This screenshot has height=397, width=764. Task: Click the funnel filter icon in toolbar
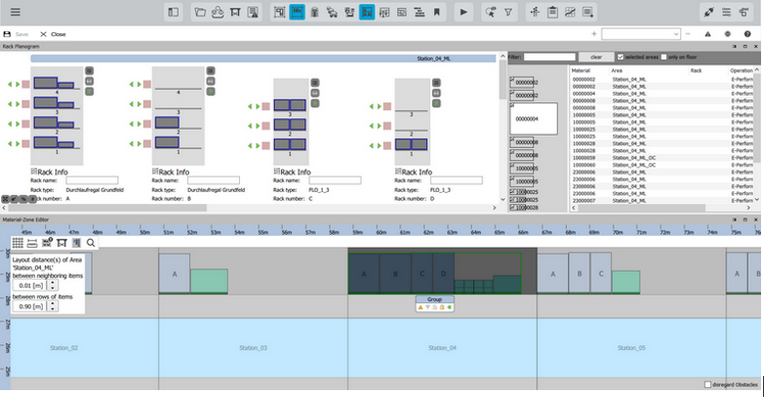click(x=508, y=12)
